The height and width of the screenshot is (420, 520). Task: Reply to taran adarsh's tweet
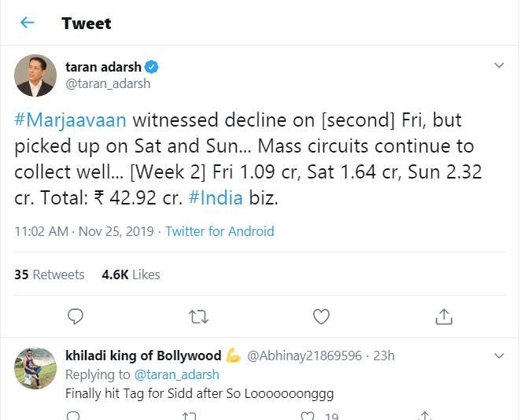76,316
